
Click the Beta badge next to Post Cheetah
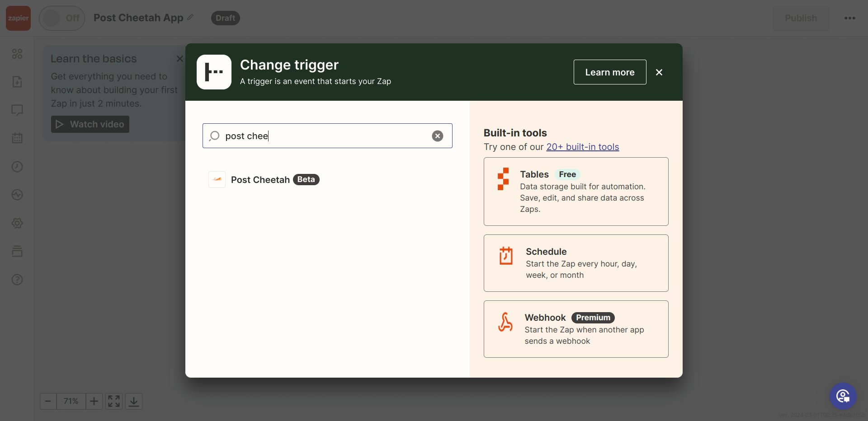tap(306, 179)
